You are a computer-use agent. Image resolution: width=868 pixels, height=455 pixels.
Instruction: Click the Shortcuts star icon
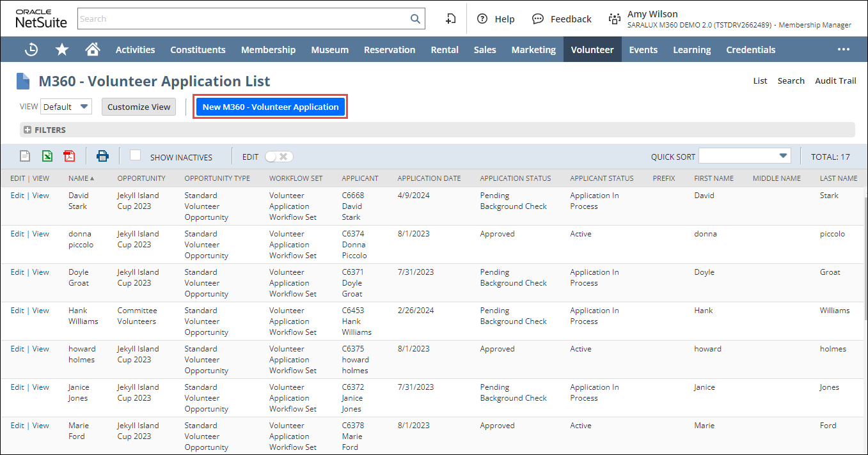click(62, 49)
